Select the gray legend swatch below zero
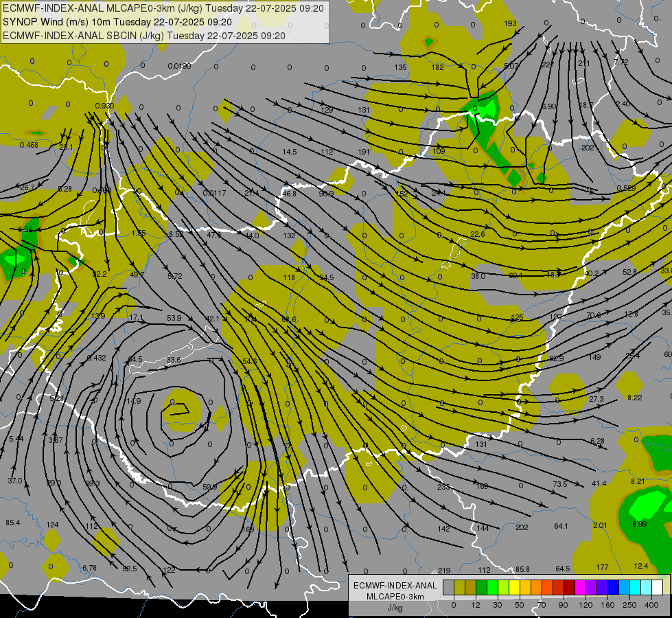The image size is (672, 618). [x=448, y=587]
